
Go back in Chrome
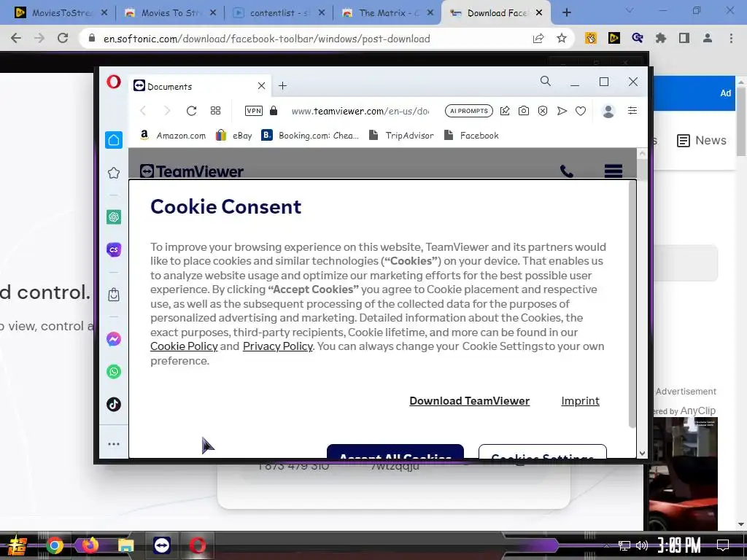click(x=16, y=38)
